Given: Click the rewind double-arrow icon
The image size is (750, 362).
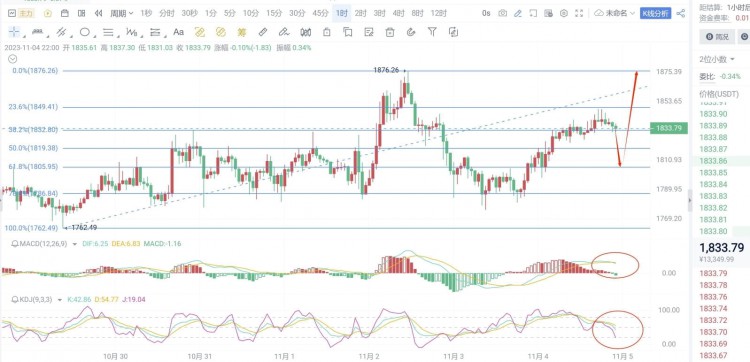Looking at the screenshot, I should click(99, 13).
